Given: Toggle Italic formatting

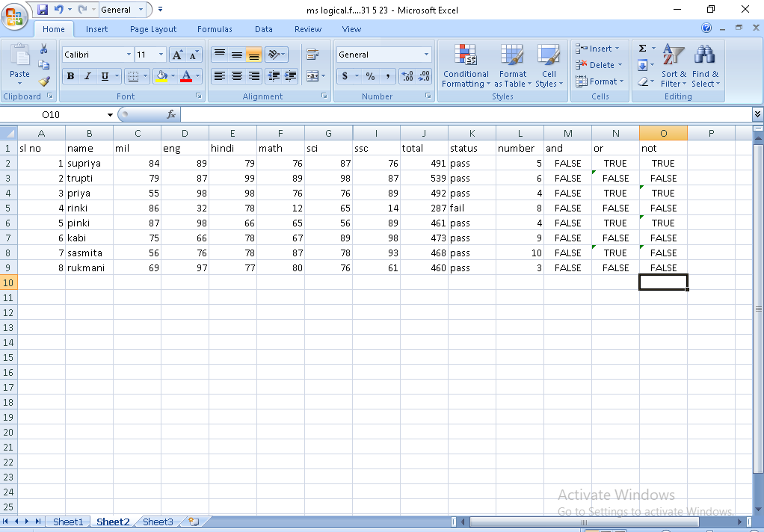Looking at the screenshot, I should coord(87,76).
